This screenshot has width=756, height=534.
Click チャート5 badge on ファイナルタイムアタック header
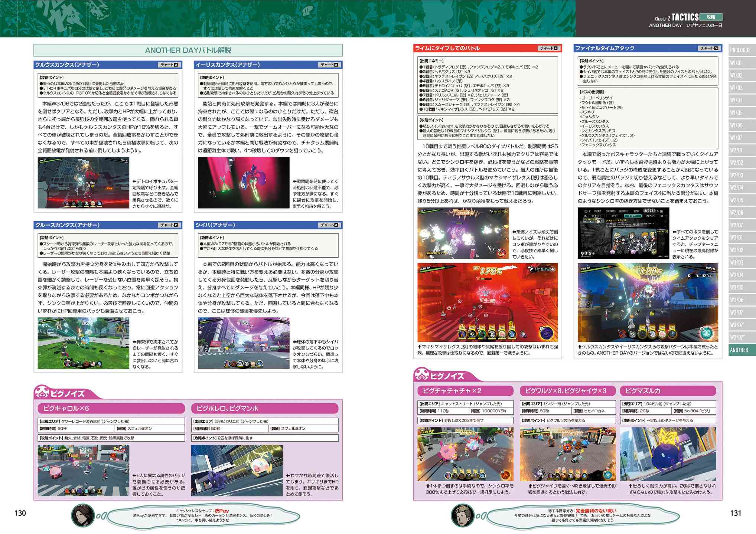pos(709,48)
